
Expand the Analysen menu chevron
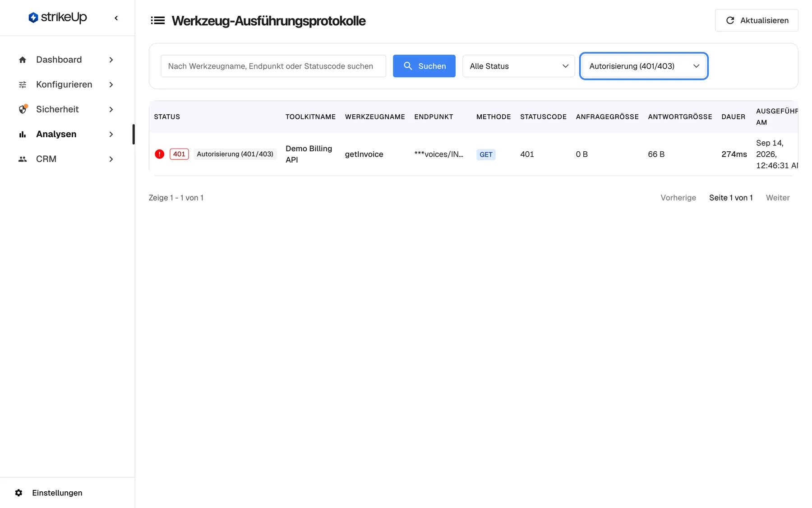click(x=111, y=134)
